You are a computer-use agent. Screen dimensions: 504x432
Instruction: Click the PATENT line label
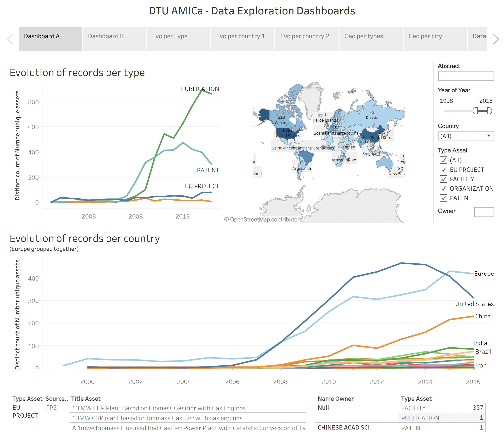click(x=208, y=170)
